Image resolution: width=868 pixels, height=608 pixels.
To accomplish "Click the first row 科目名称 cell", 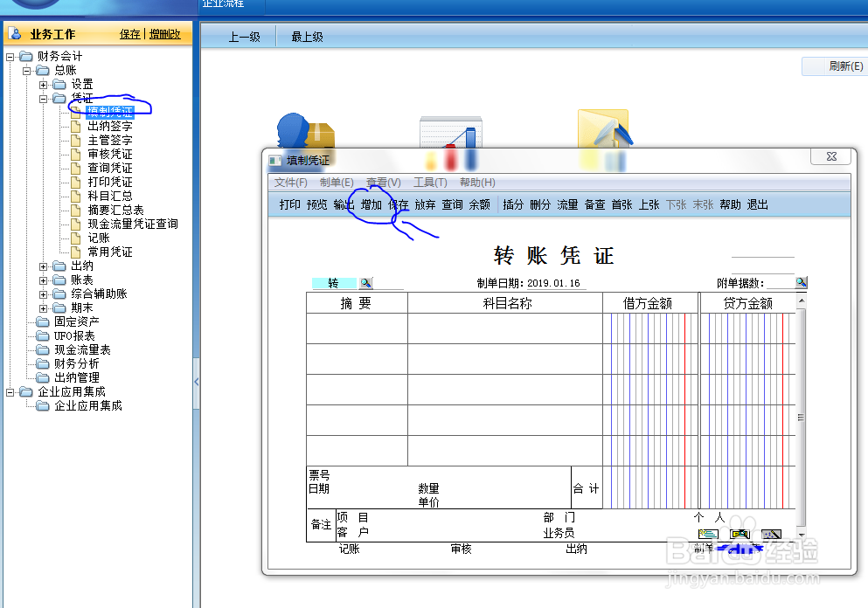I will pos(505,328).
